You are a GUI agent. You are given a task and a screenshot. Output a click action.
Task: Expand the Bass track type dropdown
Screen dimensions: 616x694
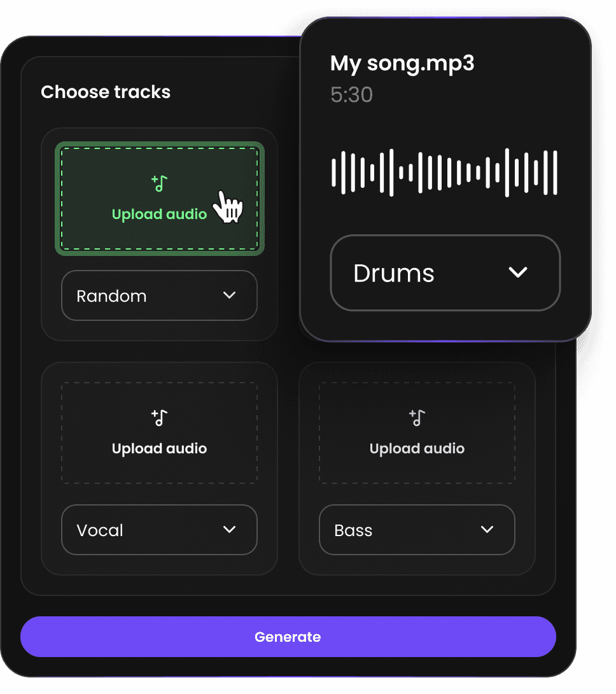(417, 529)
